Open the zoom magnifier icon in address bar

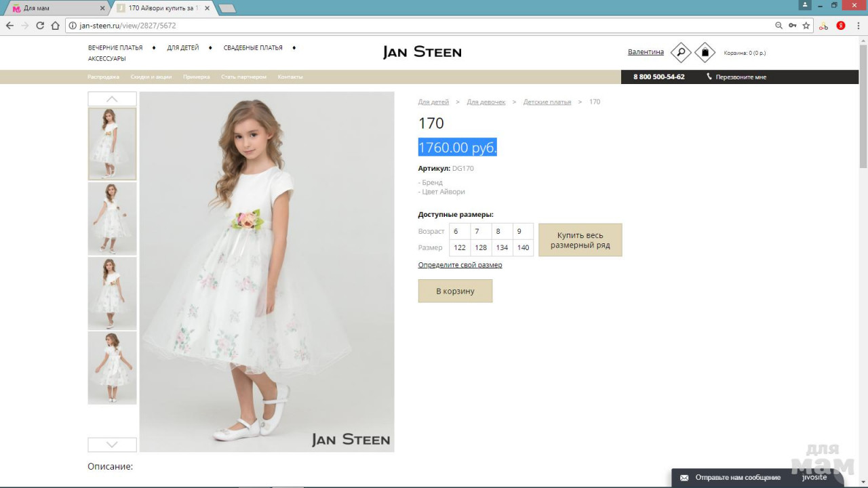pyautogui.click(x=778, y=26)
